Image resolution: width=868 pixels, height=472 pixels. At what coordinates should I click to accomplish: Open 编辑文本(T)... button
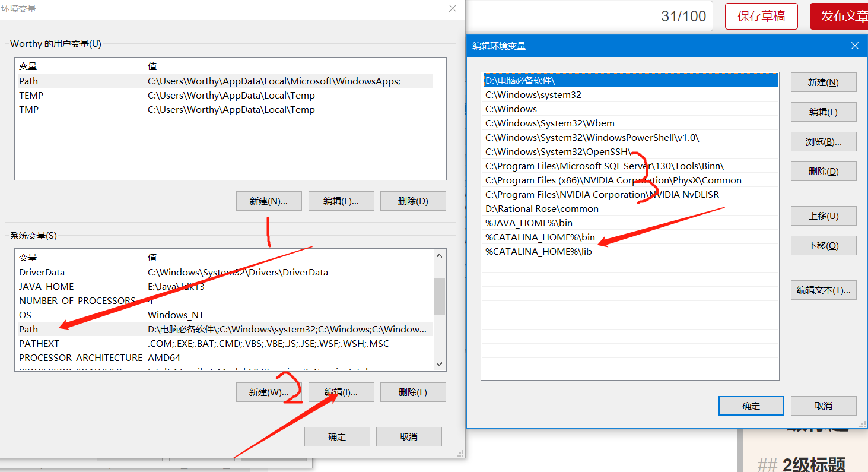[x=823, y=290]
